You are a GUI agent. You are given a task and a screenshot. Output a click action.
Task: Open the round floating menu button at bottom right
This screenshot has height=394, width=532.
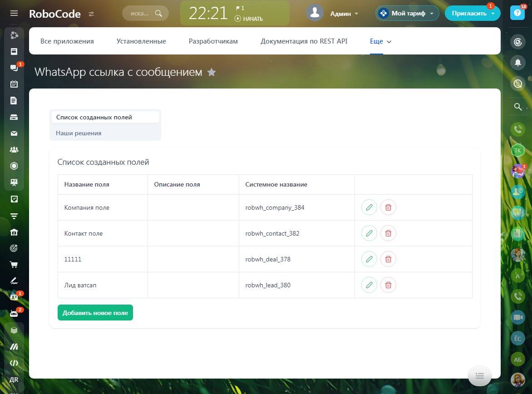[479, 376]
